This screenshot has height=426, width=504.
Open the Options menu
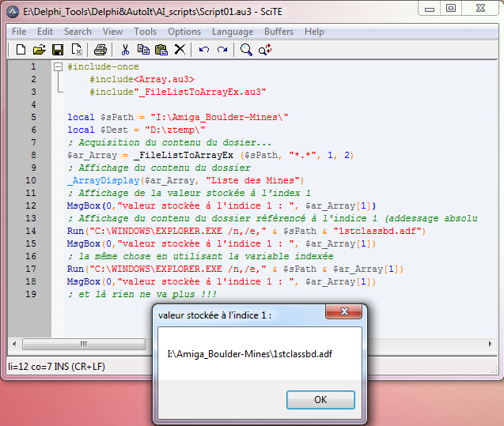pyautogui.click(x=184, y=32)
